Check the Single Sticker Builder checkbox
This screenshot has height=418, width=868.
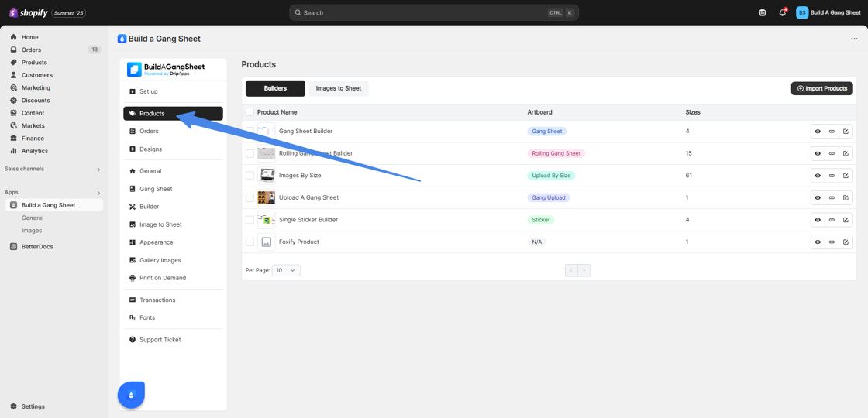[x=250, y=220]
